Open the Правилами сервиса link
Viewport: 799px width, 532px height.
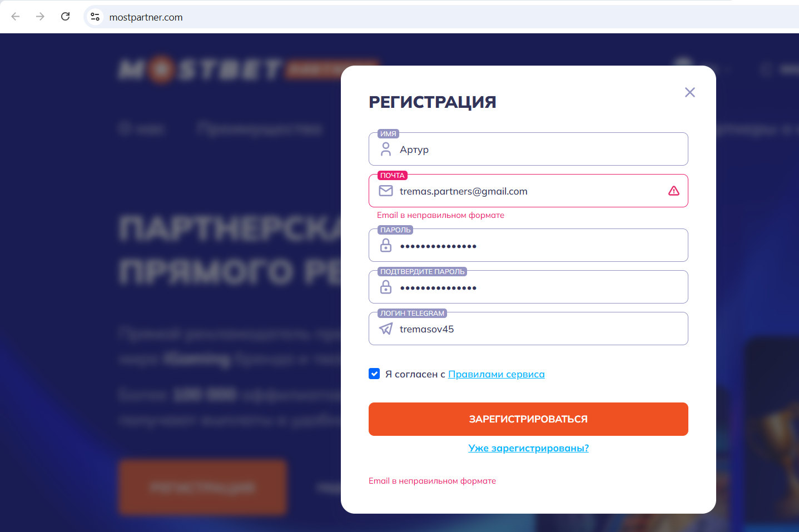[x=496, y=374]
